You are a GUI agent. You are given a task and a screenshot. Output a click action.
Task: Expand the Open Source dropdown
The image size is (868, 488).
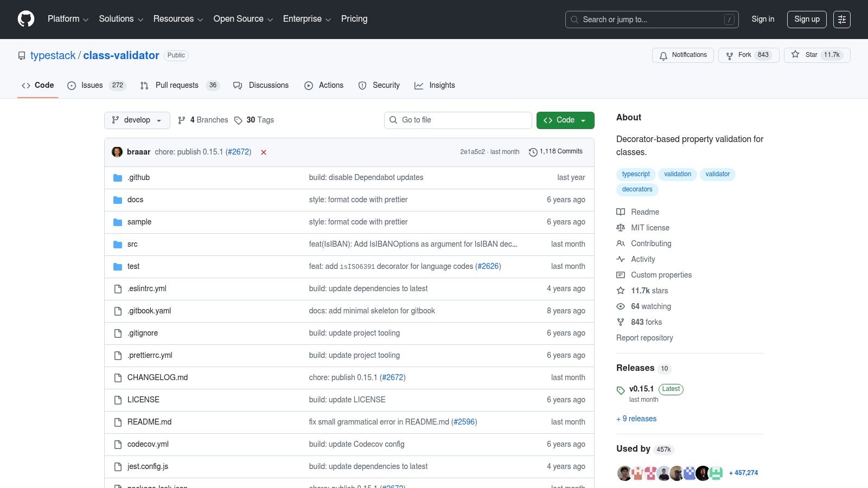click(242, 19)
